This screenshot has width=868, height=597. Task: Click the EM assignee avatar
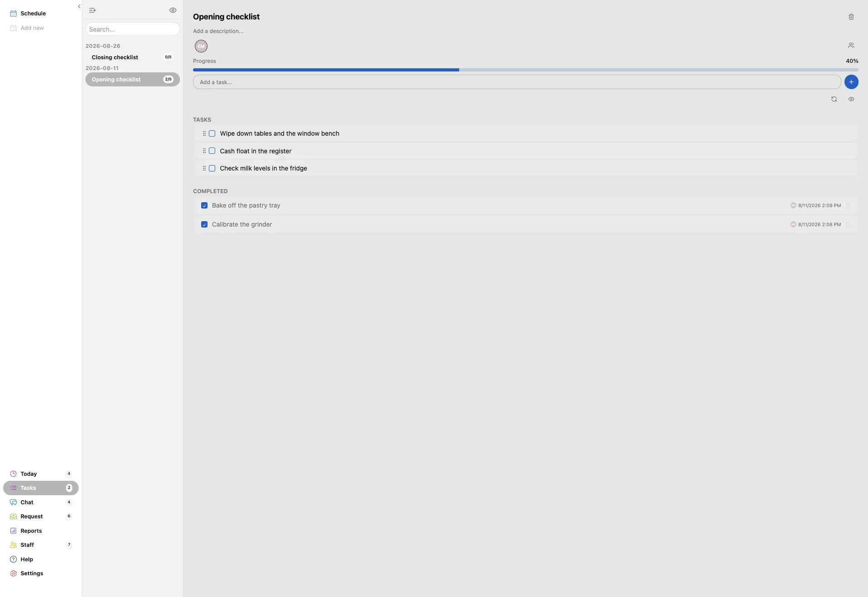(x=201, y=46)
